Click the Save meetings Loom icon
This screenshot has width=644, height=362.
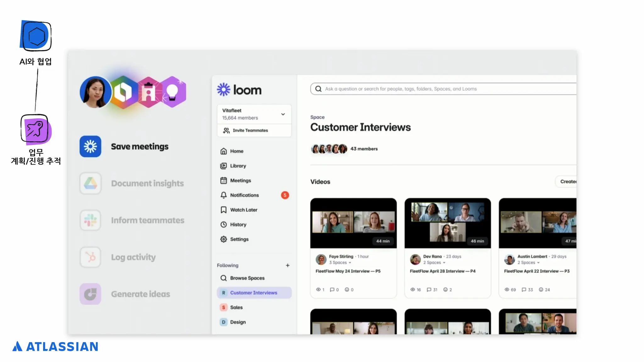90,146
